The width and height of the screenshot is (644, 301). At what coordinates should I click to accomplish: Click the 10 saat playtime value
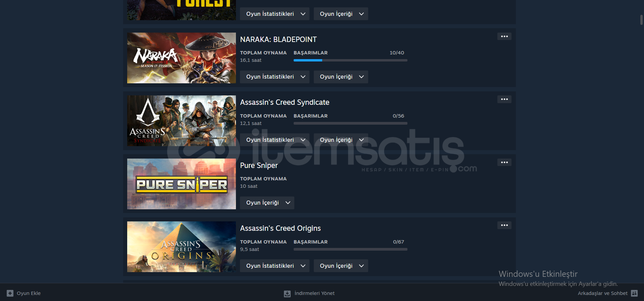[249, 186]
